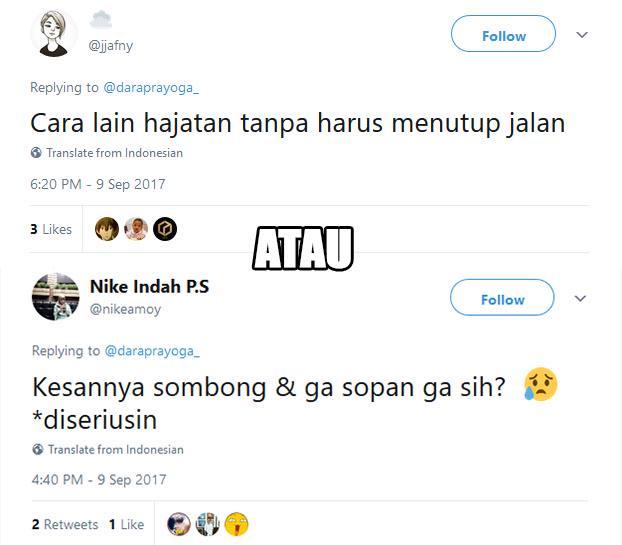Translate the 'Cara lain hajatan' tweet from Indonesian
This screenshot has height=545, width=622.
point(115,153)
